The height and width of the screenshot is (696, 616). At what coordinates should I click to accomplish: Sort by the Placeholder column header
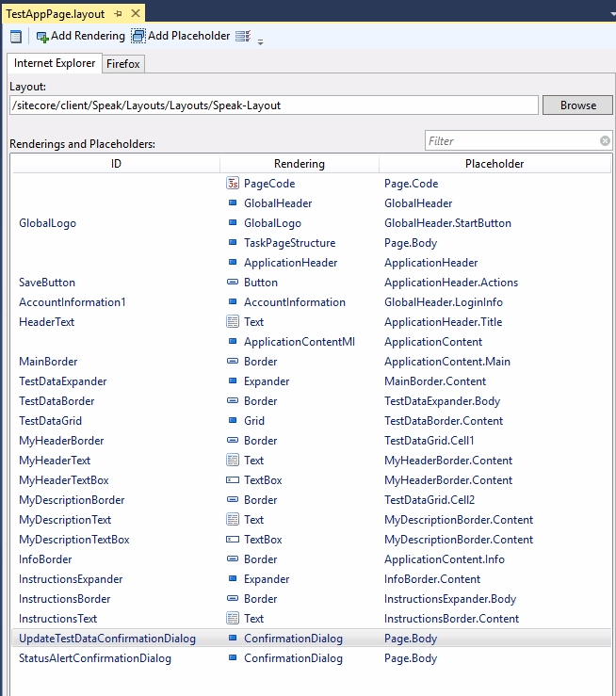click(494, 164)
